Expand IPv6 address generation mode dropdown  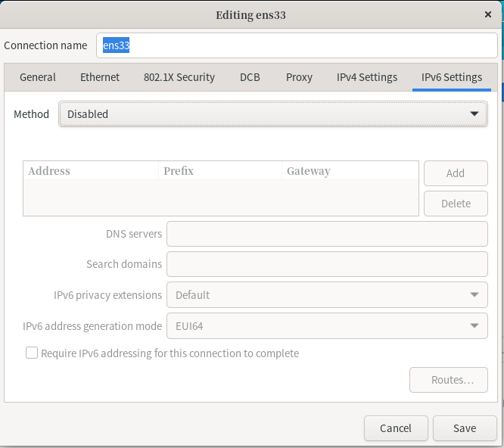tap(326, 326)
